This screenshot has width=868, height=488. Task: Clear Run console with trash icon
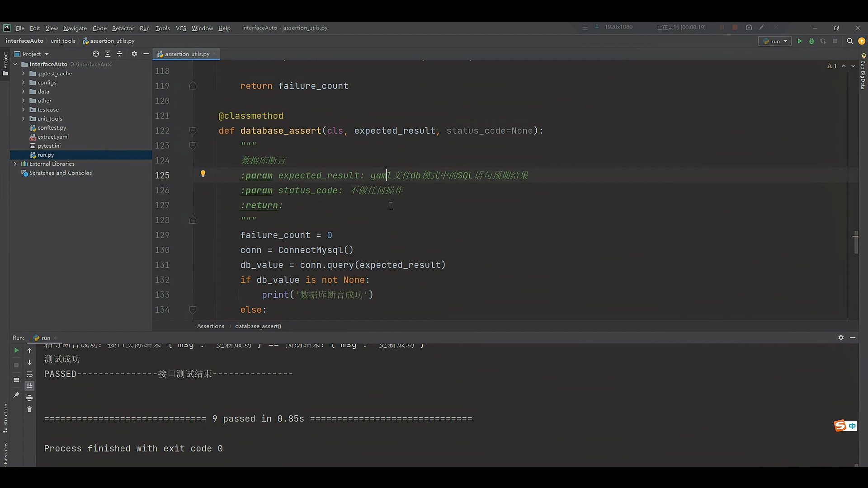(29, 409)
